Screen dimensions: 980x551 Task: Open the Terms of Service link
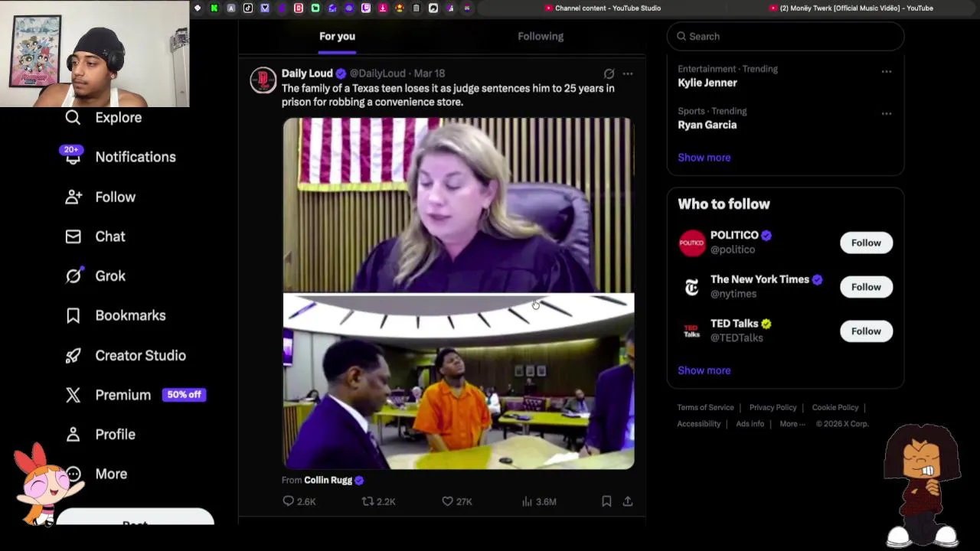(705, 407)
